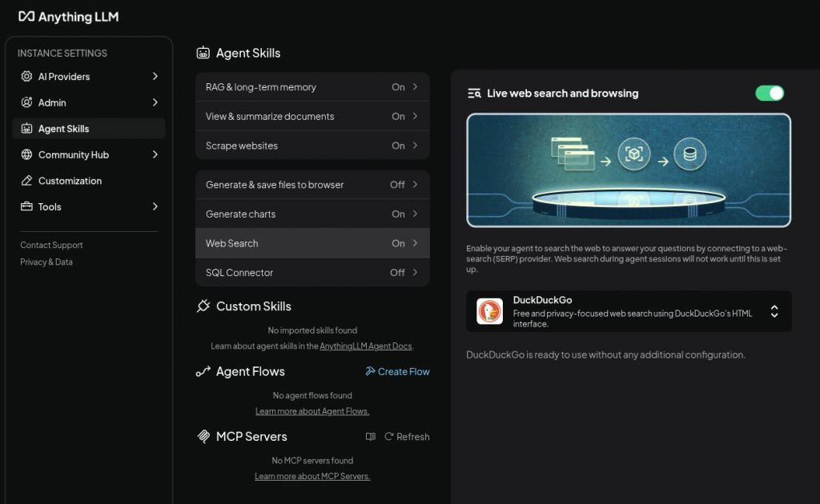Disable the Live web search toggle
820x504 pixels.
tap(770, 94)
